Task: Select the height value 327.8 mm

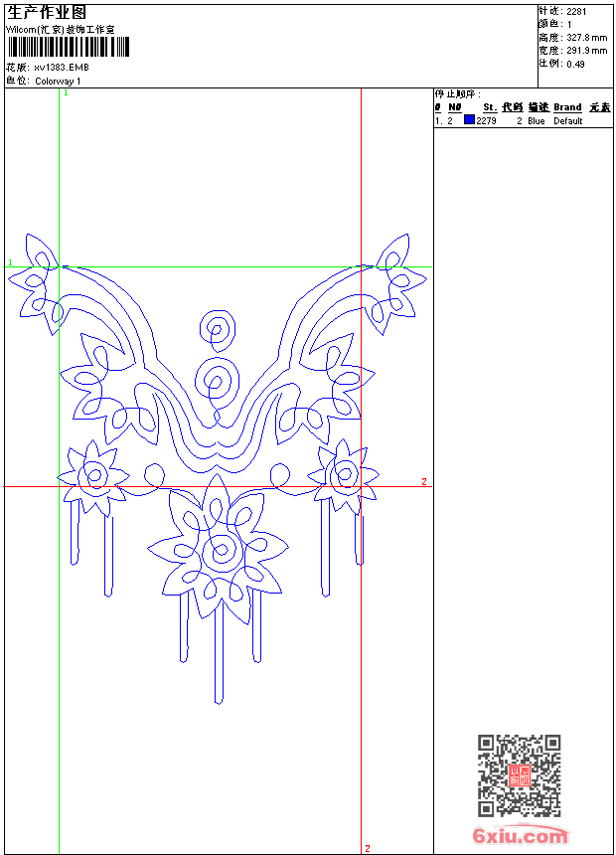Action: point(586,38)
